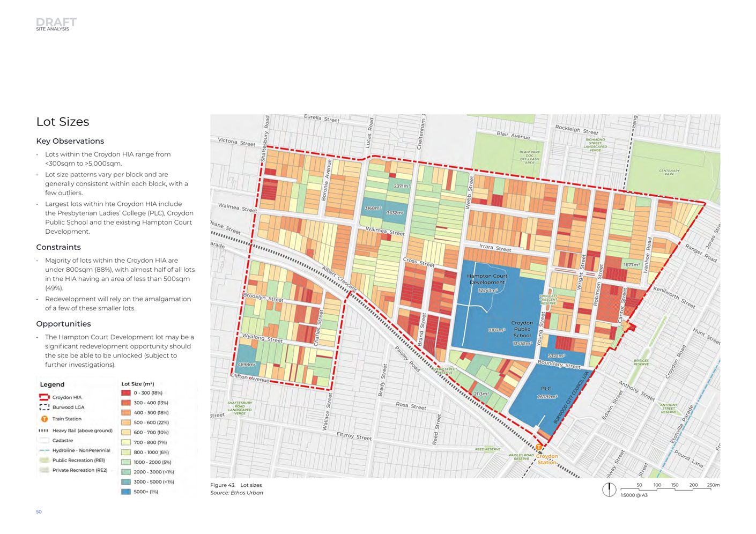Click the Private Recreation (RE2) legend swatch

[x=44, y=470]
